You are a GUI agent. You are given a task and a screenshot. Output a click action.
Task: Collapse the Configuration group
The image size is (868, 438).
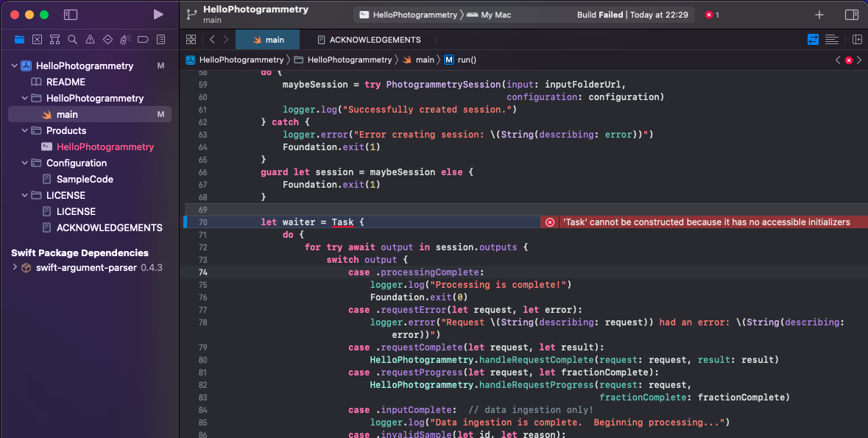(25, 163)
